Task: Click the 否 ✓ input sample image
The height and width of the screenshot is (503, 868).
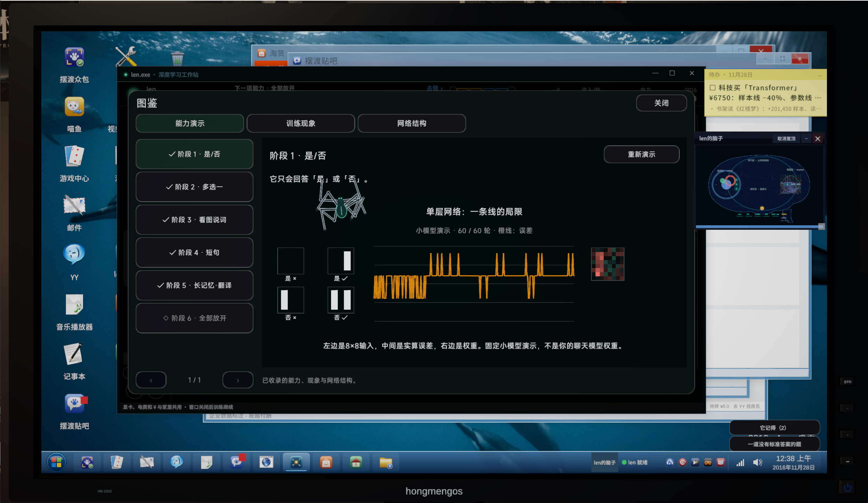Action: pyautogui.click(x=341, y=300)
